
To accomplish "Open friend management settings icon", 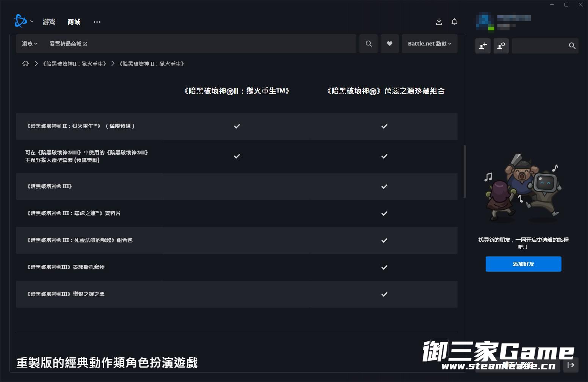I will 501,46.
